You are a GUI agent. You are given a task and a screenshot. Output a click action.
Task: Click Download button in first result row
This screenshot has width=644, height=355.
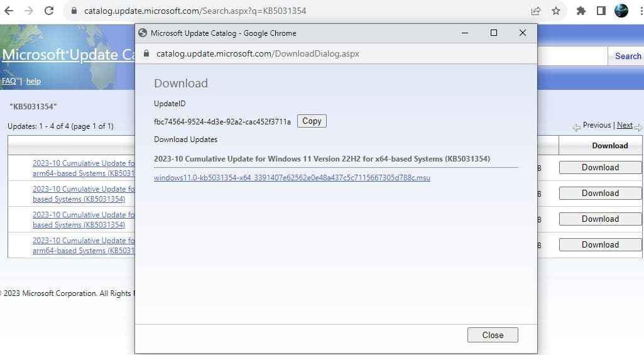(x=600, y=168)
